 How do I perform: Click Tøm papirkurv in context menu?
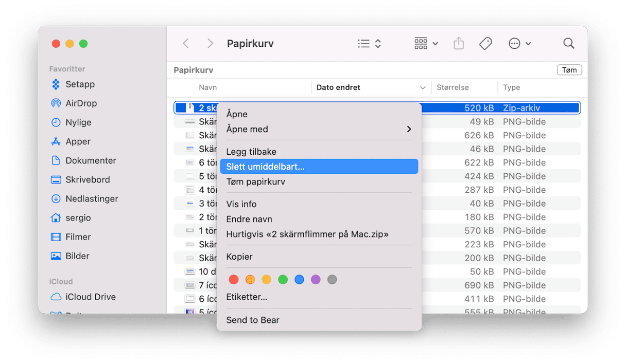click(255, 181)
